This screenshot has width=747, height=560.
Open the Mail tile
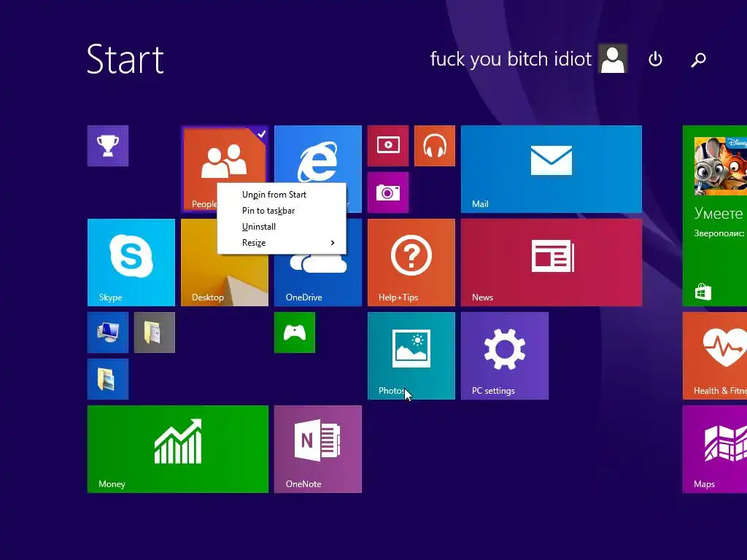551,169
